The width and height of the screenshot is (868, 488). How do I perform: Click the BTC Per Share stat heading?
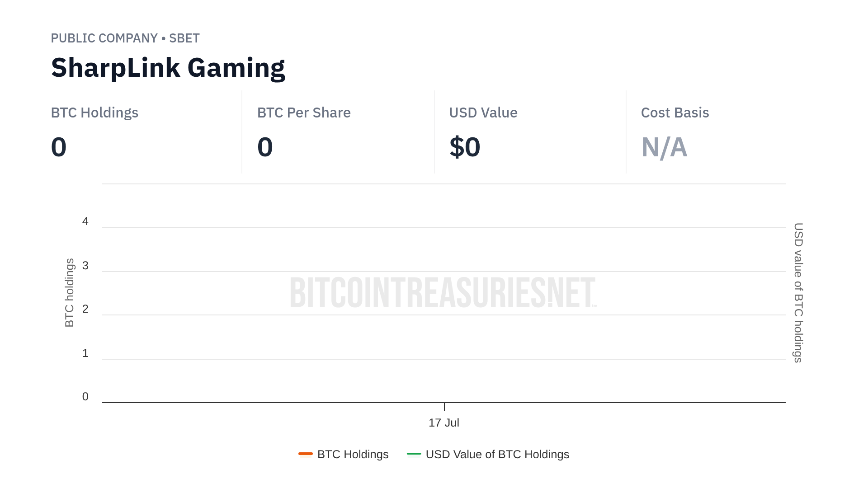tap(304, 113)
